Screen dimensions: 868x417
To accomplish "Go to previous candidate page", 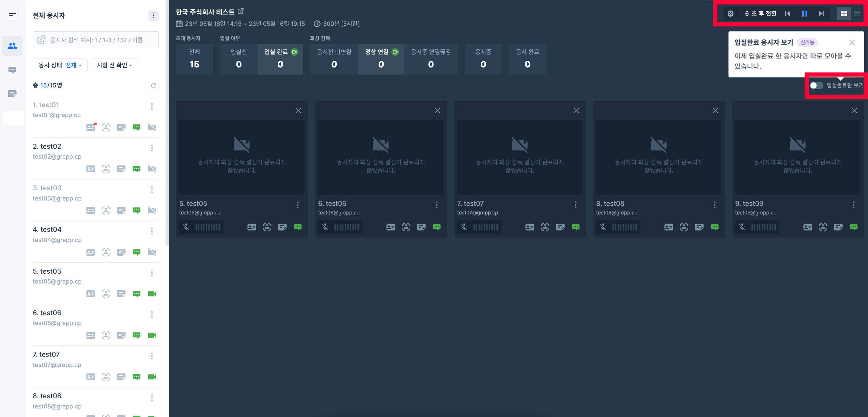I will click(787, 14).
